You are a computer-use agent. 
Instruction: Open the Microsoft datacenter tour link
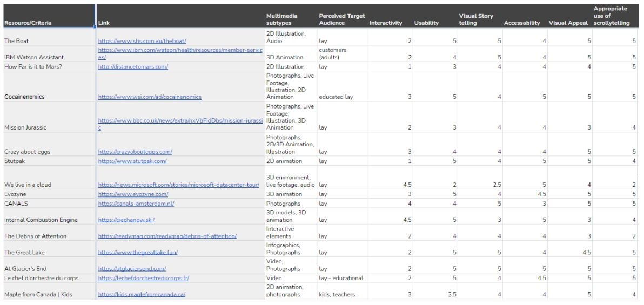click(179, 185)
